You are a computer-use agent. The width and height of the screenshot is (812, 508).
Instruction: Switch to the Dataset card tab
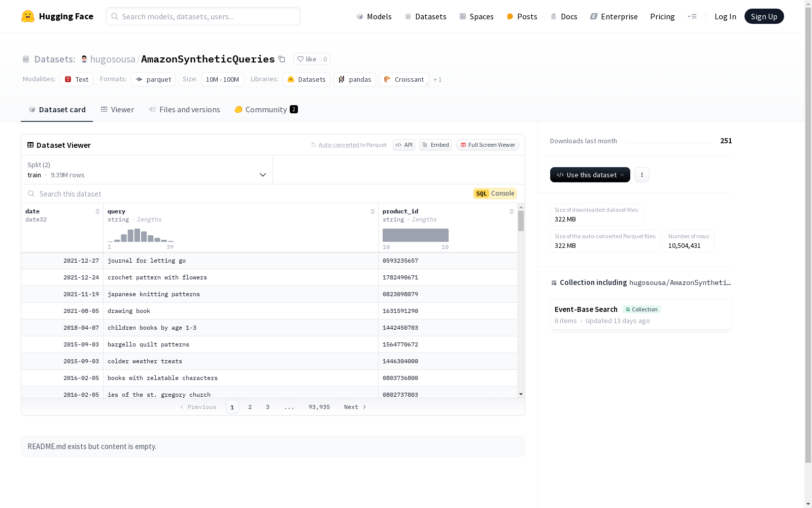coord(57,110)
